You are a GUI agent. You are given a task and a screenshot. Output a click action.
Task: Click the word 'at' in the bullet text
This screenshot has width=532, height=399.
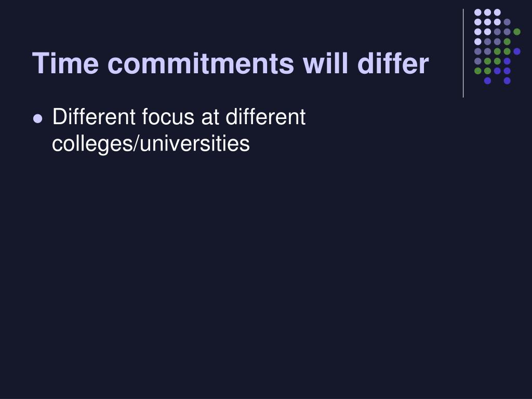[x=210, y=117]
